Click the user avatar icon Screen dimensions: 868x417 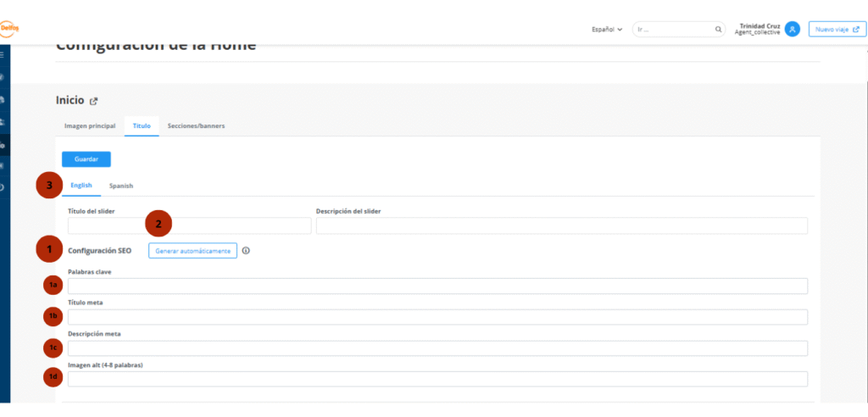click(x=792, y=29)
